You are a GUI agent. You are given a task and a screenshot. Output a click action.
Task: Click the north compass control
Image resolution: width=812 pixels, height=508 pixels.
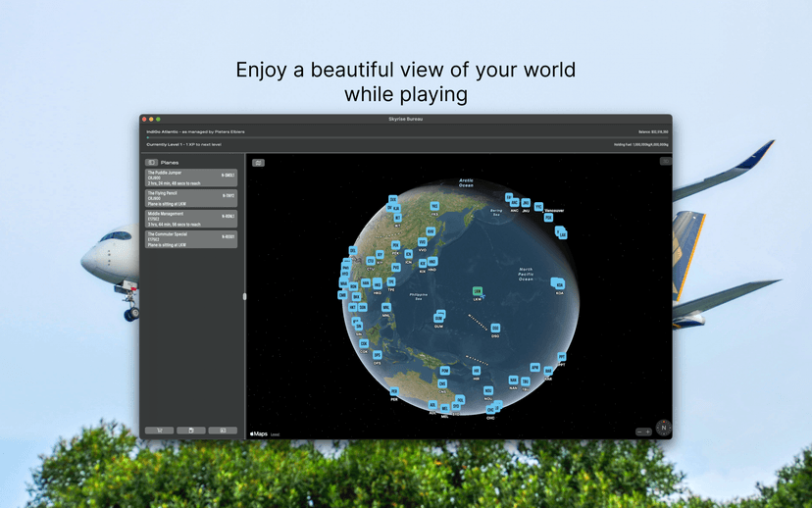click(663, 429)
